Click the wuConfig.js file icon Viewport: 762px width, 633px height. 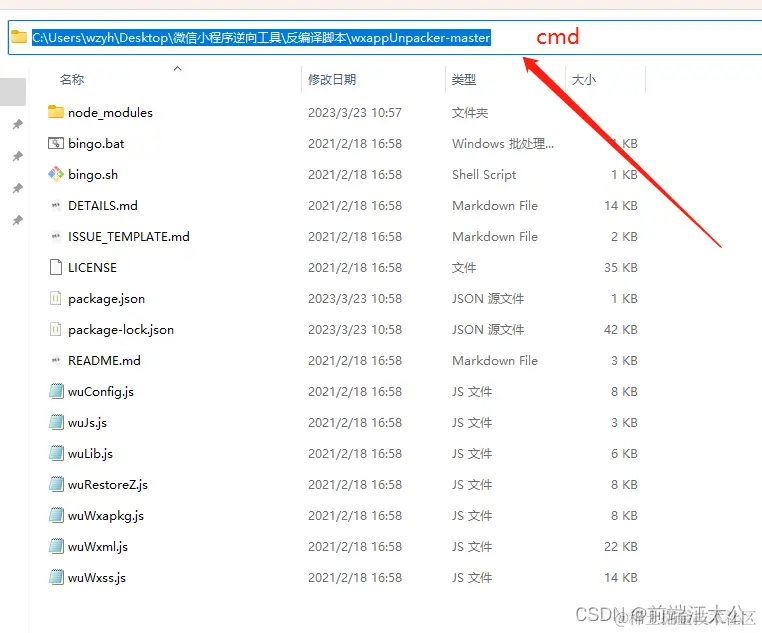pyautogui.click(x=56, y=391)
